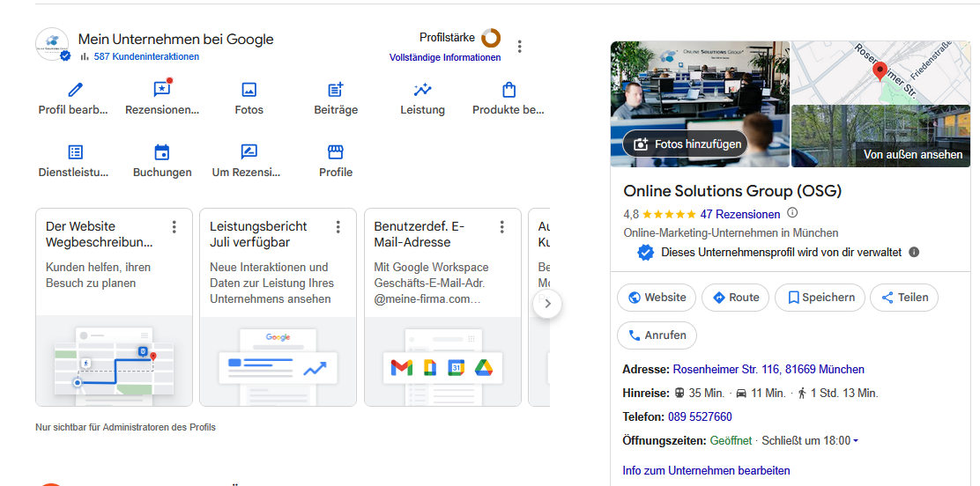Open the Beiträge post icon
The width and height of the screenshot is (980, 486).
tap(336, 90)
